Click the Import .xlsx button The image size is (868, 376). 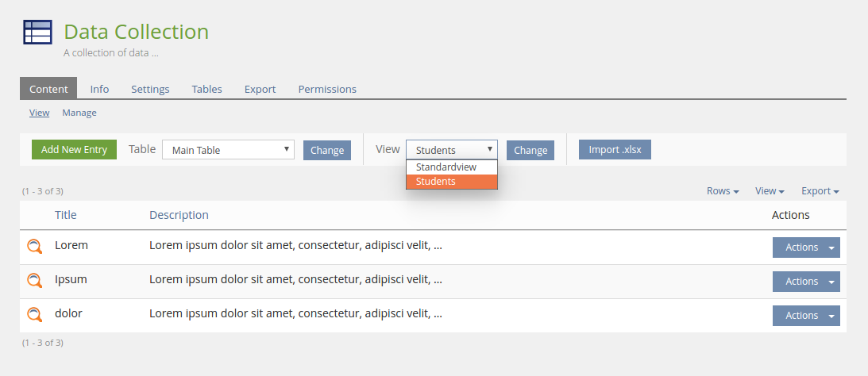[x=615, y=149]
